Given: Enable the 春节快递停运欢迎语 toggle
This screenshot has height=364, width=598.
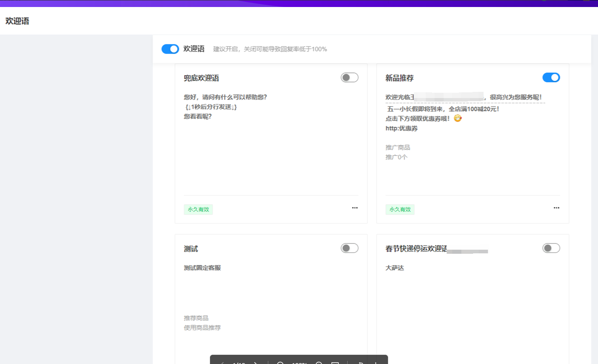Looking at the screenshot, I should 551,248.
